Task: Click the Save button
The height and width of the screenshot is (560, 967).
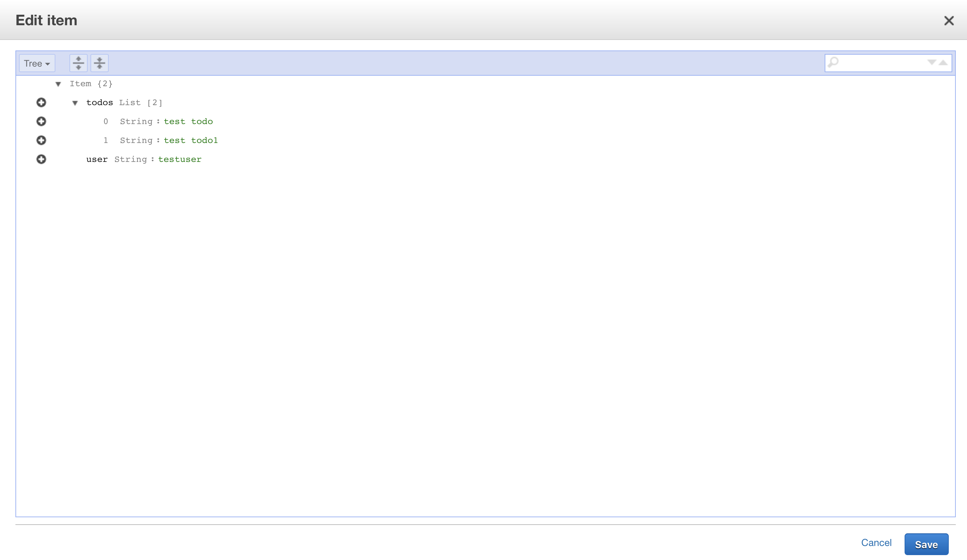Action: pyautogui.click(x=926, y=543)
